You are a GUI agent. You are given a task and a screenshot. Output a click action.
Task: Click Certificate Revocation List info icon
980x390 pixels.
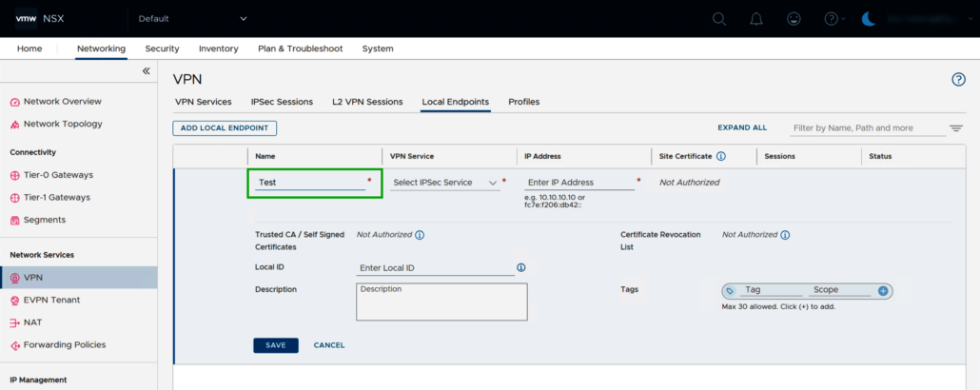point(786,235)
